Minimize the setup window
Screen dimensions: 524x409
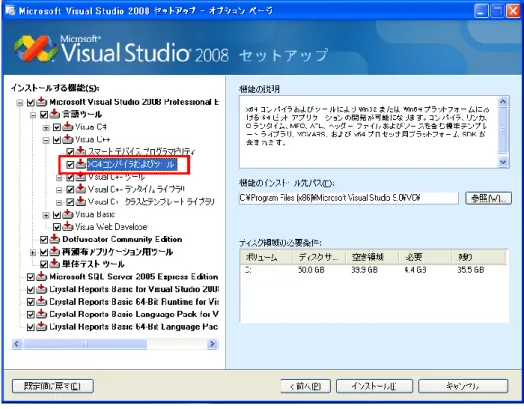tap(481, 11)
